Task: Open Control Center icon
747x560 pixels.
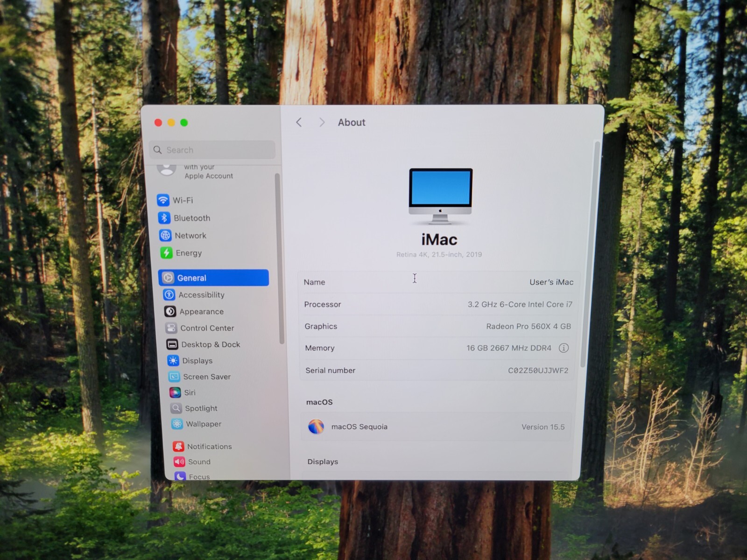Action: click(x=171, y=328)
